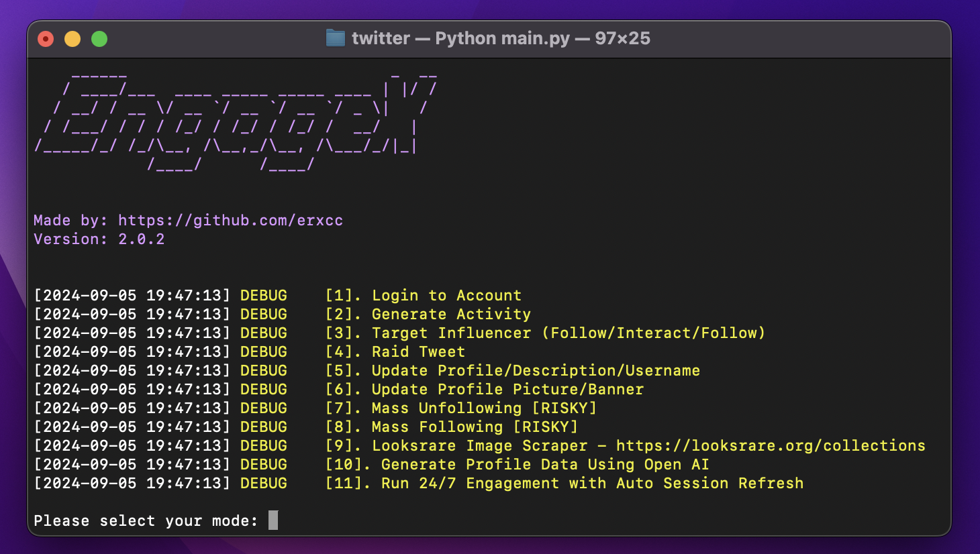Screen dimensions: 980x554
Task: Click the 'Made by:' label text
Action: coord(70,220)
